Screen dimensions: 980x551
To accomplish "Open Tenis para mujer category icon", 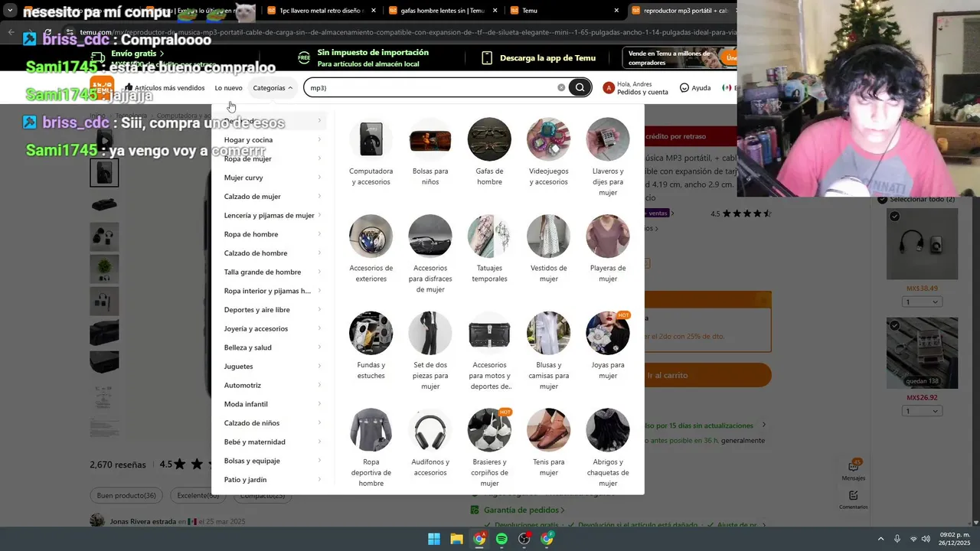I will point(548,430).
